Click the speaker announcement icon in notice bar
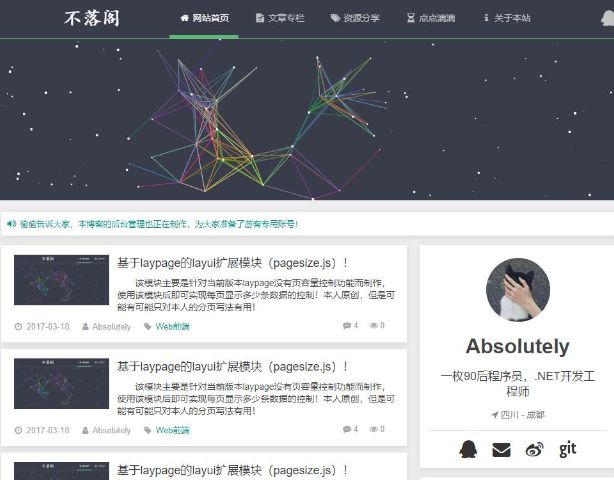 tap(11, 224)
